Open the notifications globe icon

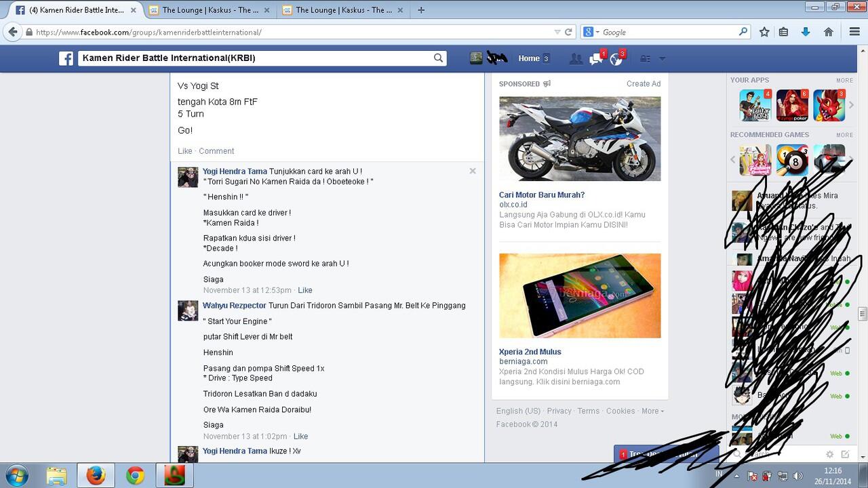(x=616, y=59)
